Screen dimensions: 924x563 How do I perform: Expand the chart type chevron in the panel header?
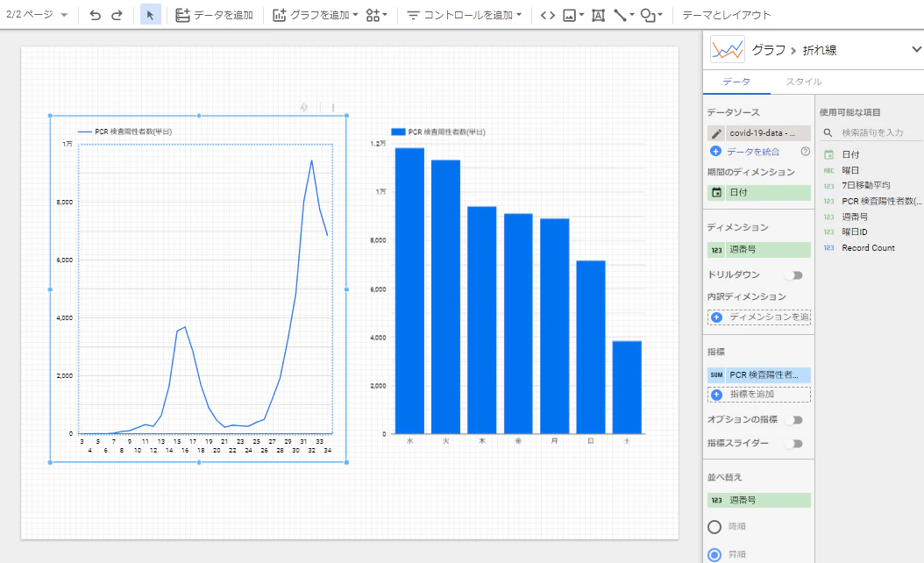(916, 49)
